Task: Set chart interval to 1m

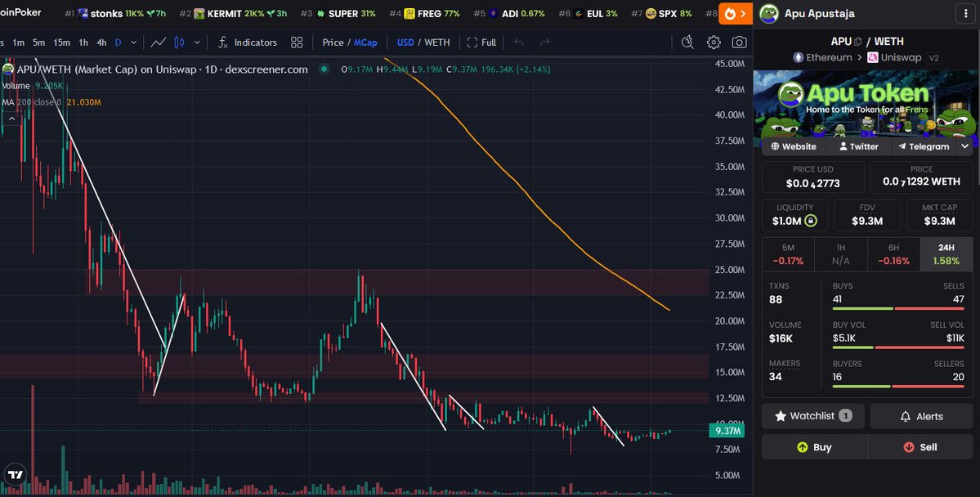Action: point(19,43)
